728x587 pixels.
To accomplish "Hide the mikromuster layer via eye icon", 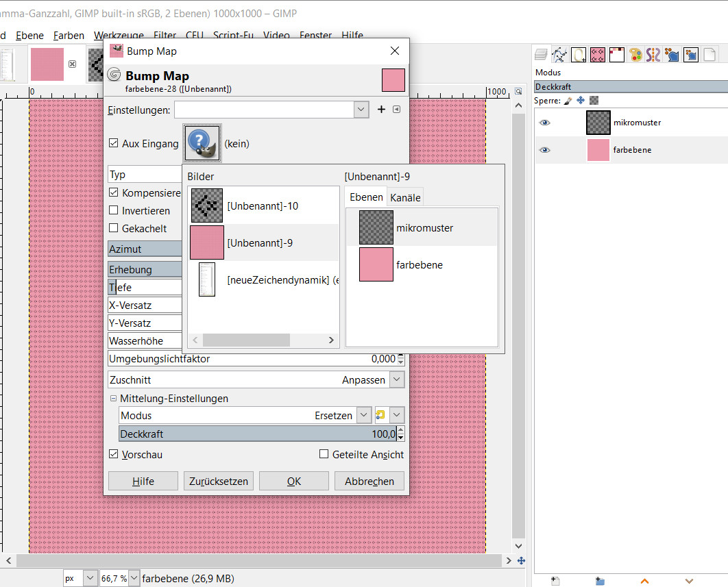I will point(544,123).
